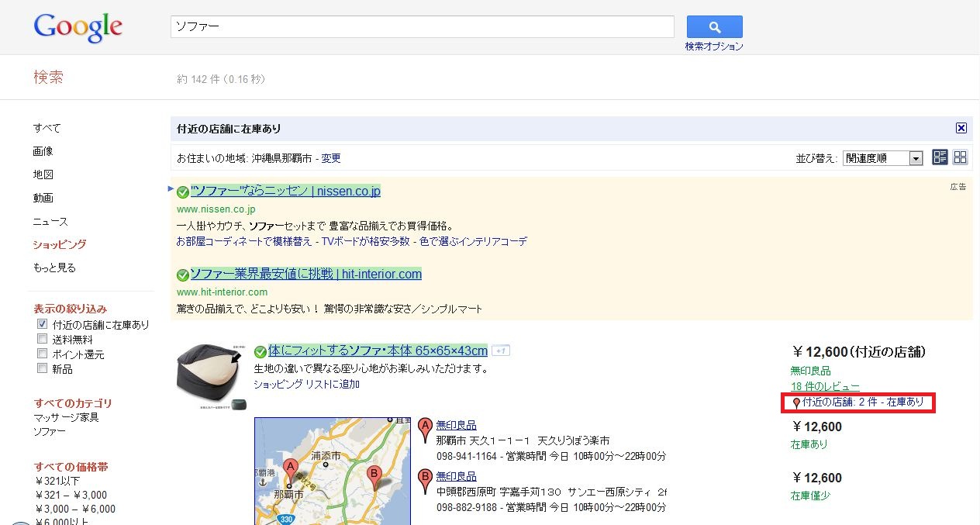Screen dimensions: 980x525
Task: Filter price ￥3,000 – ￥6,000
Action: (x=75, y=509)
